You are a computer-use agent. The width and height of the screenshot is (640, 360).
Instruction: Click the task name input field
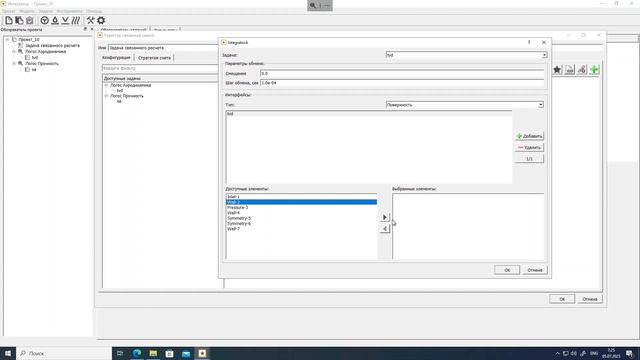coord(163,48)
